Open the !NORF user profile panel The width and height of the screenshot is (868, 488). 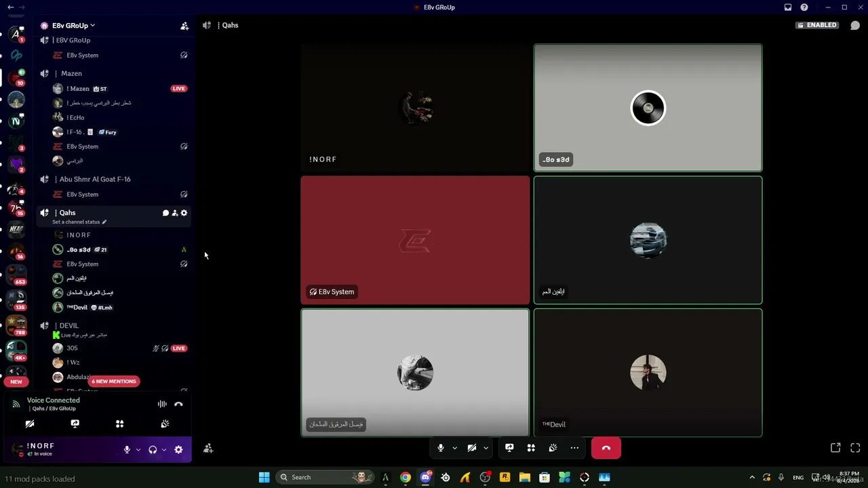click(x=41, y=449)
